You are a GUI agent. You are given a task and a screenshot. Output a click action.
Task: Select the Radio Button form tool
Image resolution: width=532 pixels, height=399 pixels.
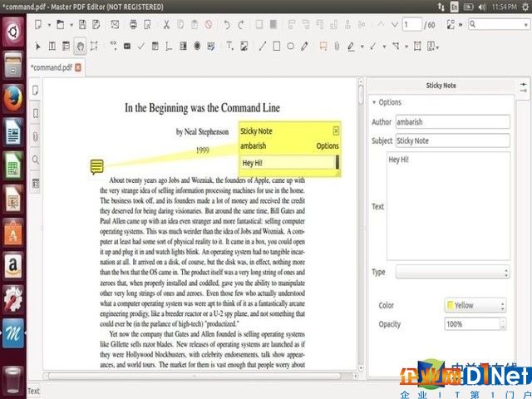197,46
